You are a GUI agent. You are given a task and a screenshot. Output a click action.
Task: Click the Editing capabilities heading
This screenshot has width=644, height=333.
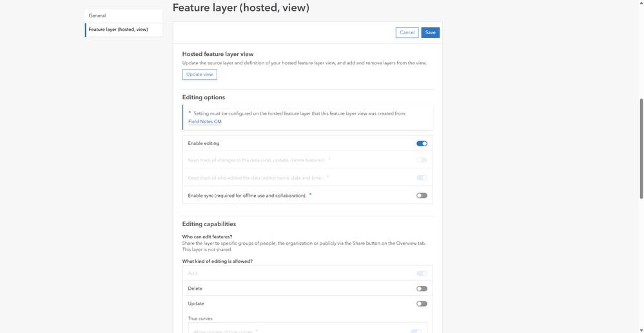click(x=209, y=224)
